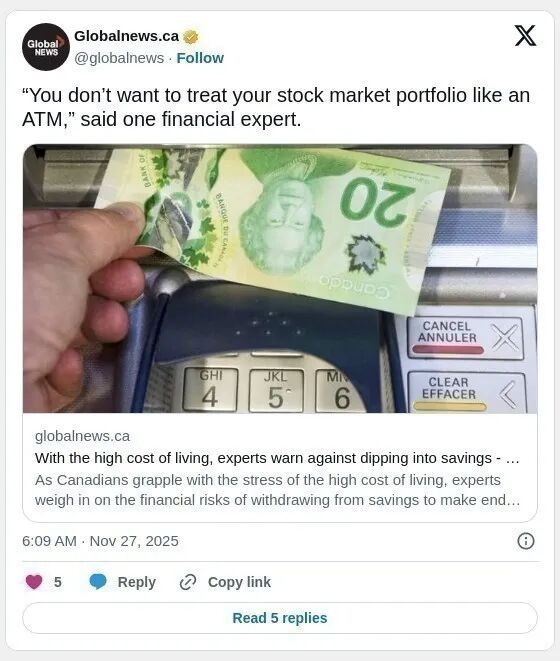
Task: Click the @globalnews handle
Action: point(119,58)
